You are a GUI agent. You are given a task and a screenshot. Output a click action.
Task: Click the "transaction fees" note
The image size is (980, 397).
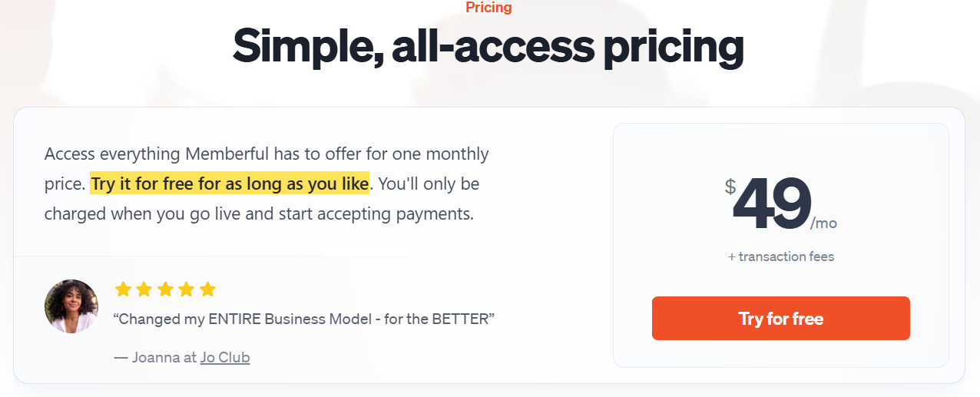tap(786, 256)
